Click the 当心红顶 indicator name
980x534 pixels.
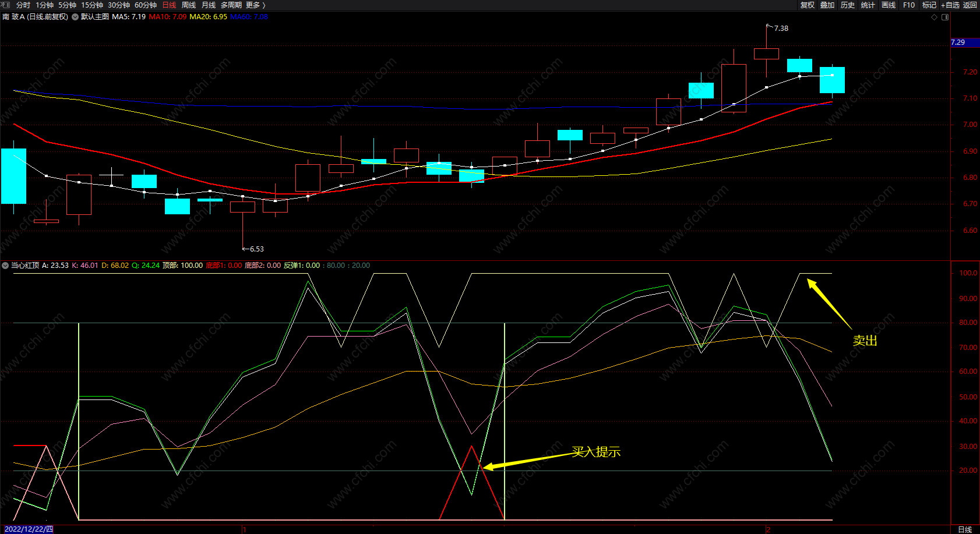click(x=25, y=266)
